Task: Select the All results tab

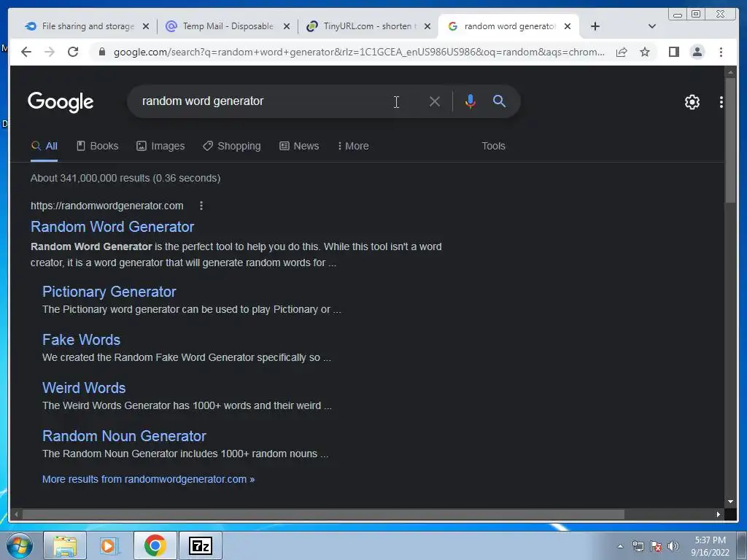Action: click(x=44, y=146)
